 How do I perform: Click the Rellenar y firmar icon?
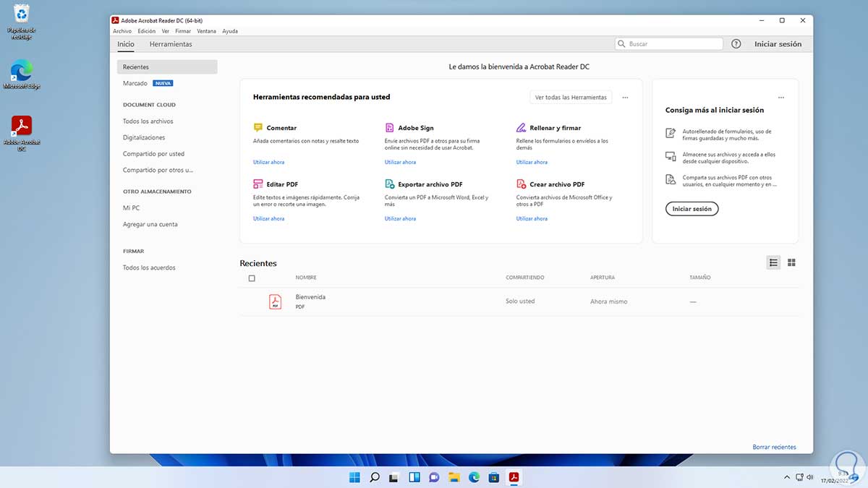521,127
